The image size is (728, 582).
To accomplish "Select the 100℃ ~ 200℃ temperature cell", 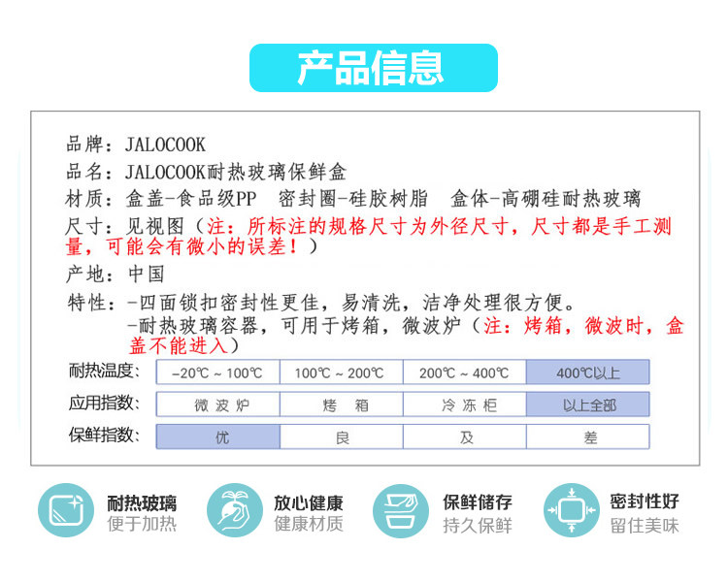I will point(342,372).
